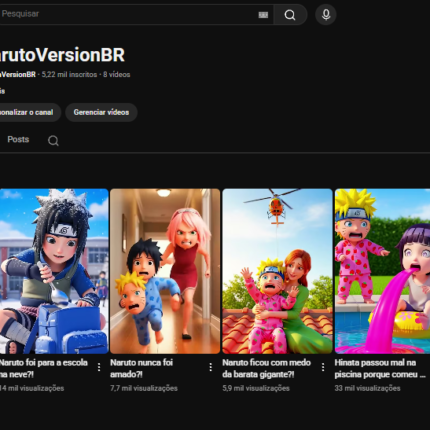Image resolution: width=430 pixels, height=430 pixels.
Task: Click the search magnifier button
Action: 290,15
